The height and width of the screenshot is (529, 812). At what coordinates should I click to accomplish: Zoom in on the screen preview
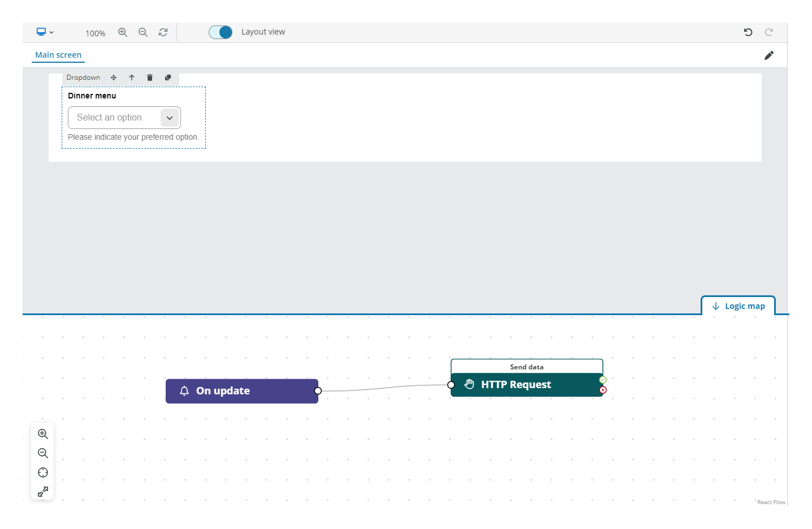coord(123,32)
